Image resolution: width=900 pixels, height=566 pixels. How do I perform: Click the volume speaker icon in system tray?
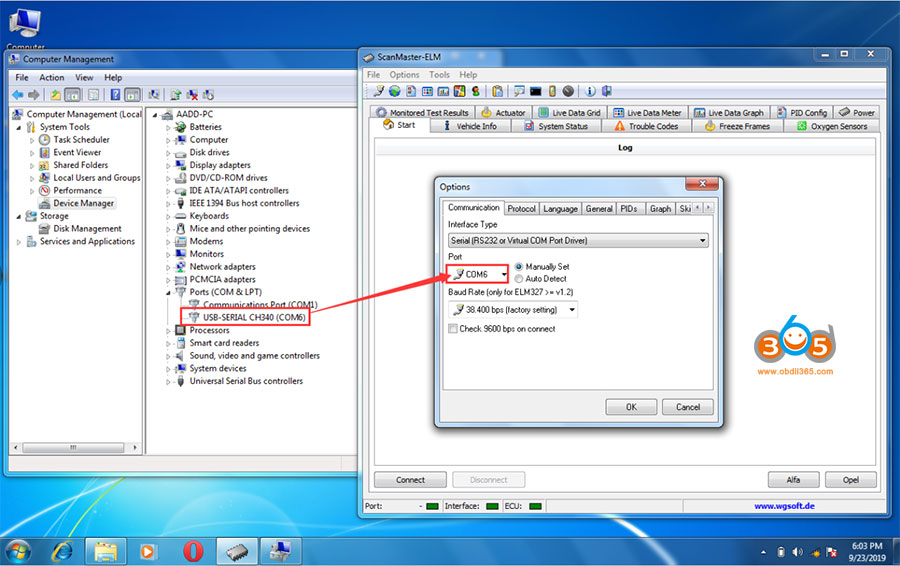point(797,552)
